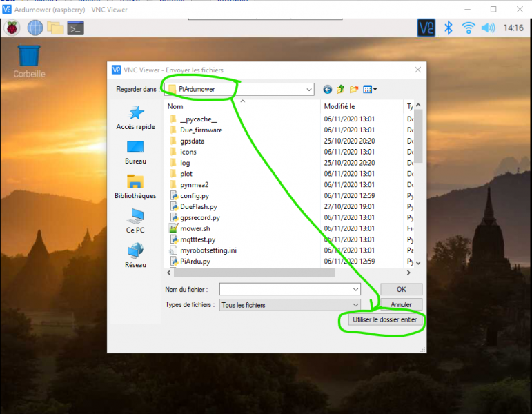Screen dimensions: 532x414
Task: Open the Nom du fichier dropdown arrow
Action: click(x=355, y=290)
